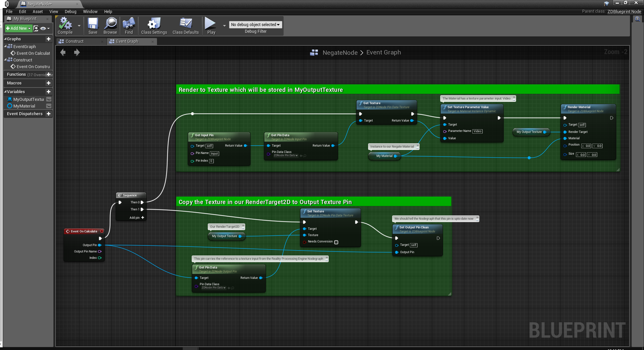Screen dimensions: 644x350
Task: Open Add New dropdown in My Blueprint
Action: point(18,28)
